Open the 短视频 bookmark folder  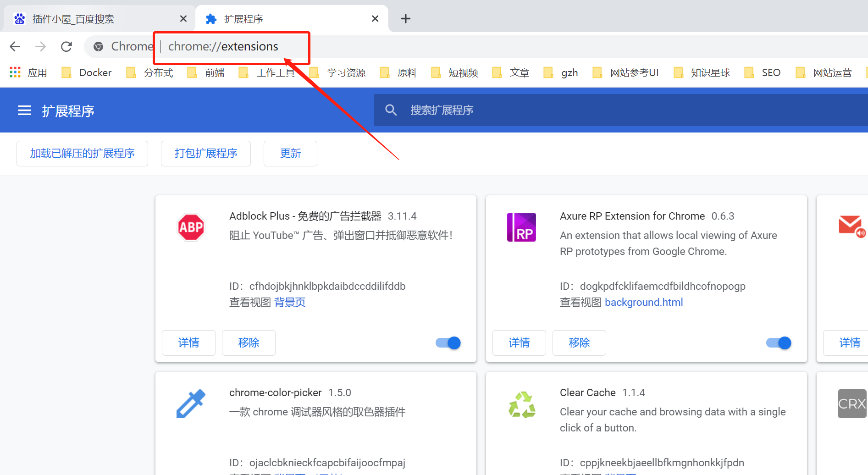click(455, 72)
